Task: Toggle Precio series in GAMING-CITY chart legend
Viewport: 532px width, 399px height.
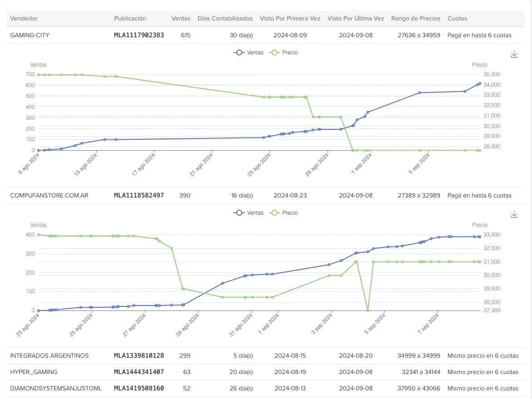Action: click(x=283, y=53)
